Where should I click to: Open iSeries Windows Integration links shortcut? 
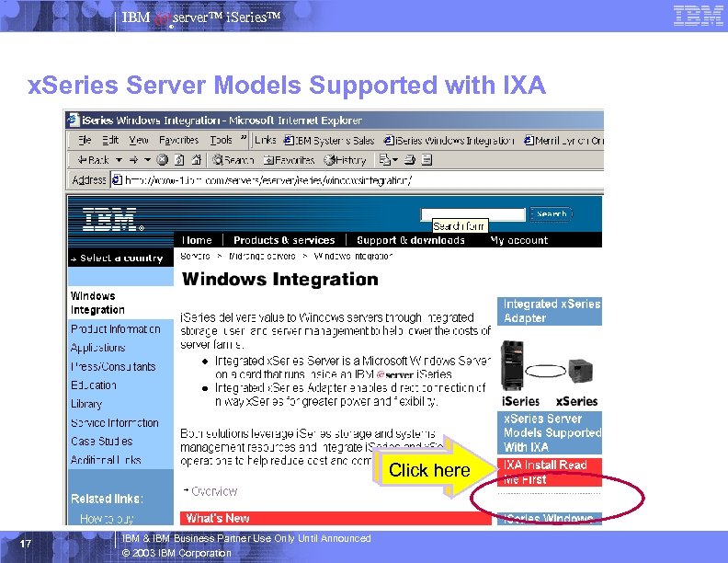[x=449, y=140]
